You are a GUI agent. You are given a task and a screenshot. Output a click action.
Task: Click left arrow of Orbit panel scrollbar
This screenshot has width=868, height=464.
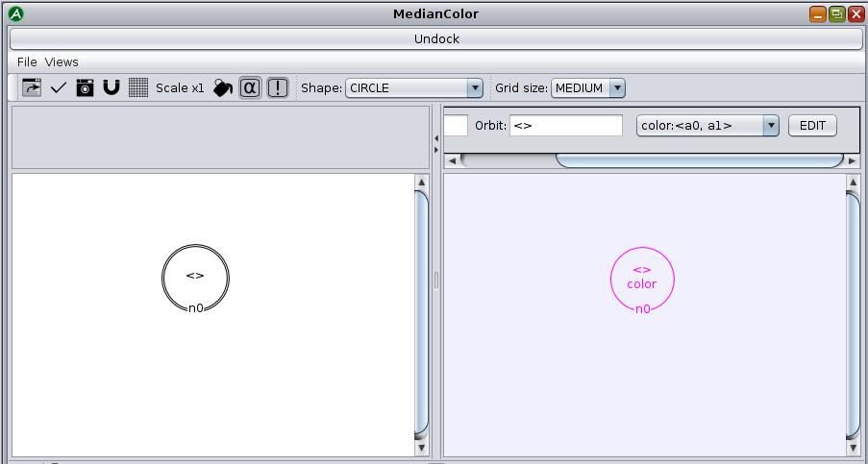coord(453,161)
